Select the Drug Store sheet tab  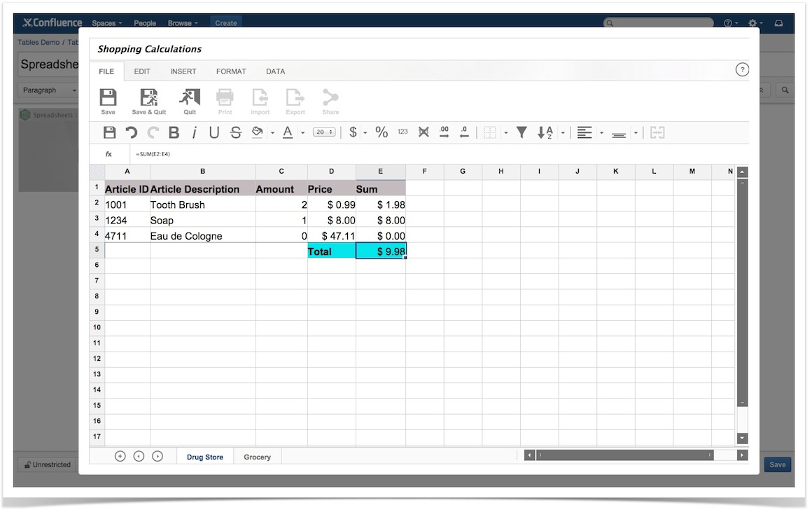(x=205, y=457)
